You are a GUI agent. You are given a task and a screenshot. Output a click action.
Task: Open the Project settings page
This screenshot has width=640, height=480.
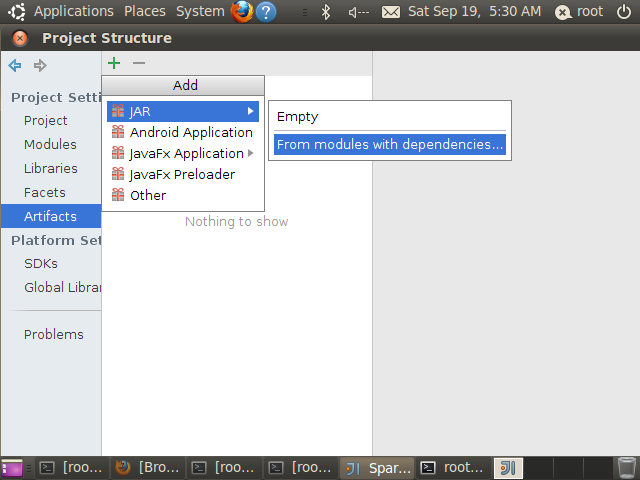coord(45,121)
